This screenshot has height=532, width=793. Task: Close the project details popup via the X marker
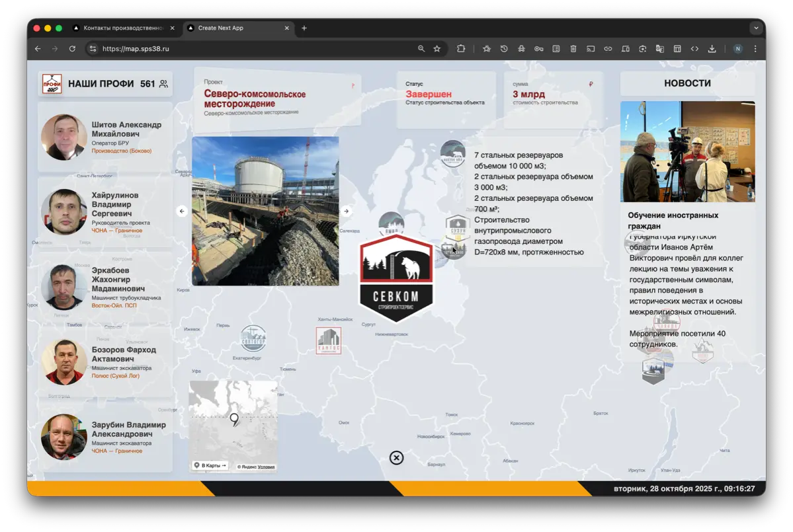pos(396,457)
